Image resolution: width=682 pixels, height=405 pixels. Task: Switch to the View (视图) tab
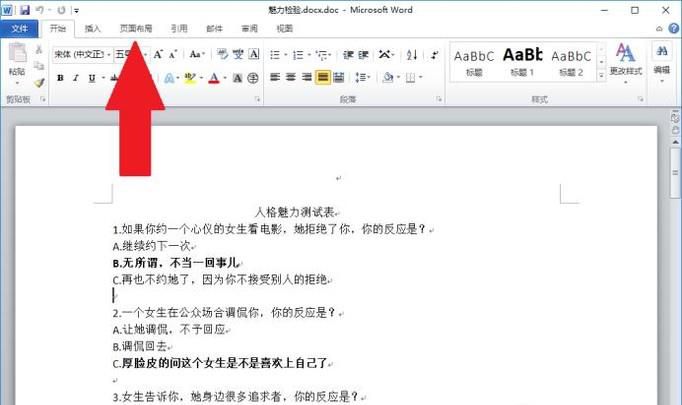click(285, 29)
